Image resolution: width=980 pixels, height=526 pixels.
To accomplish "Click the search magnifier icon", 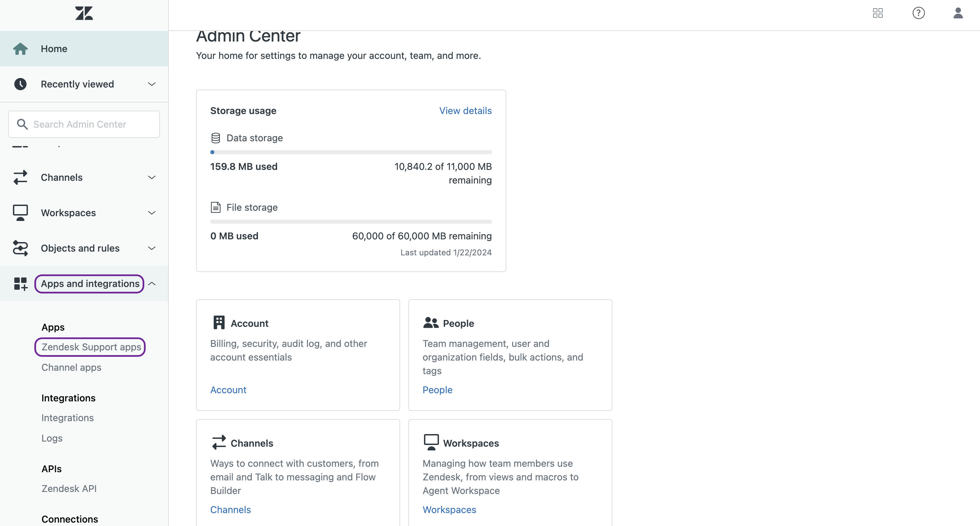I will click(22, 124).
